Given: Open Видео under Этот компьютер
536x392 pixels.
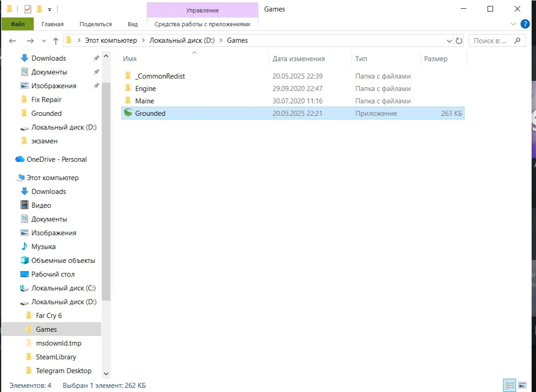Looking at the screenshot, I should (41, 205).
